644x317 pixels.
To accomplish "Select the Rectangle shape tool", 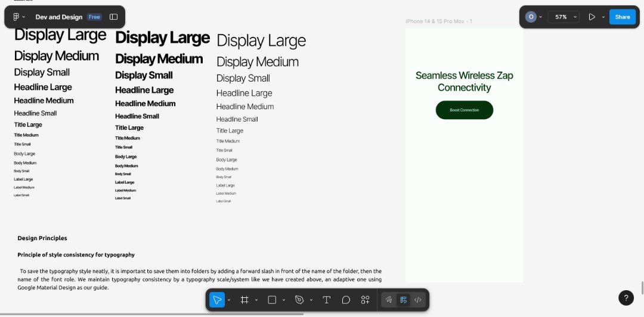I will tap(272, 300).
